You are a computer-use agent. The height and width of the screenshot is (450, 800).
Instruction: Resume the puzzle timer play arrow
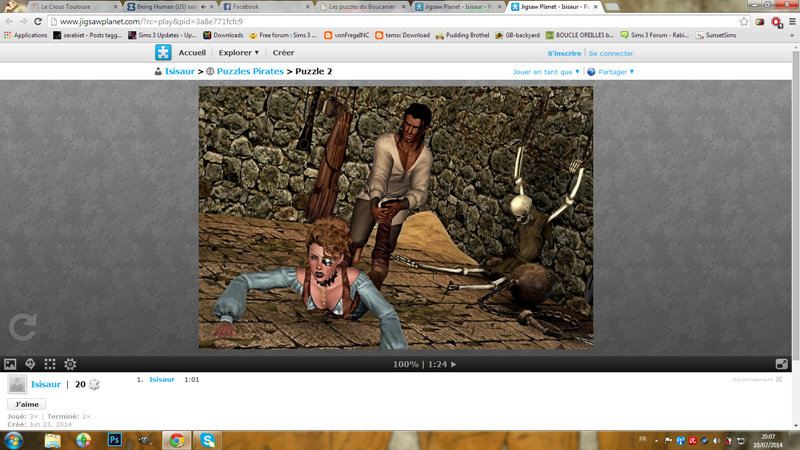point(454,364)
